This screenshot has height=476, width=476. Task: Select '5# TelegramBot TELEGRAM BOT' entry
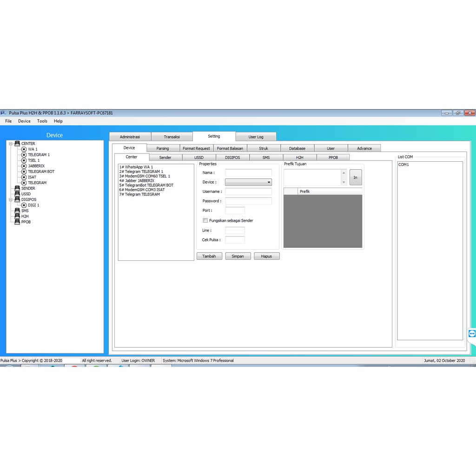click(146, 185)
